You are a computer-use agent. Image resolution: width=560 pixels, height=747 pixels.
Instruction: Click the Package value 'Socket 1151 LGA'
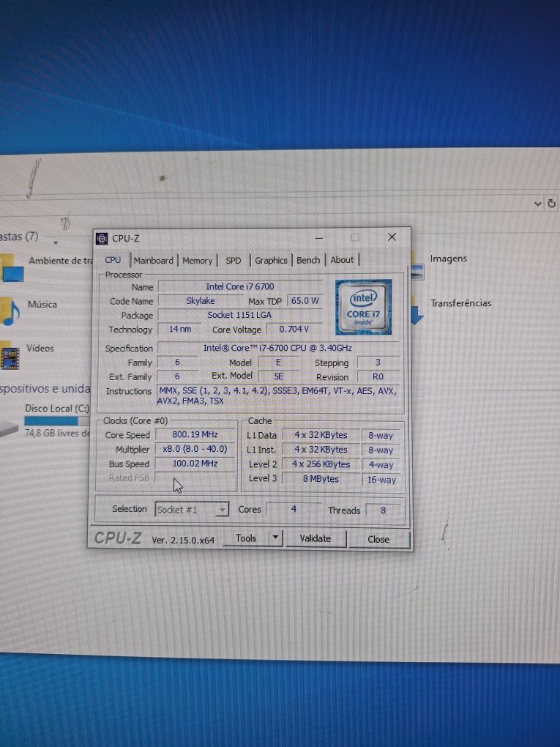point(240,315)
